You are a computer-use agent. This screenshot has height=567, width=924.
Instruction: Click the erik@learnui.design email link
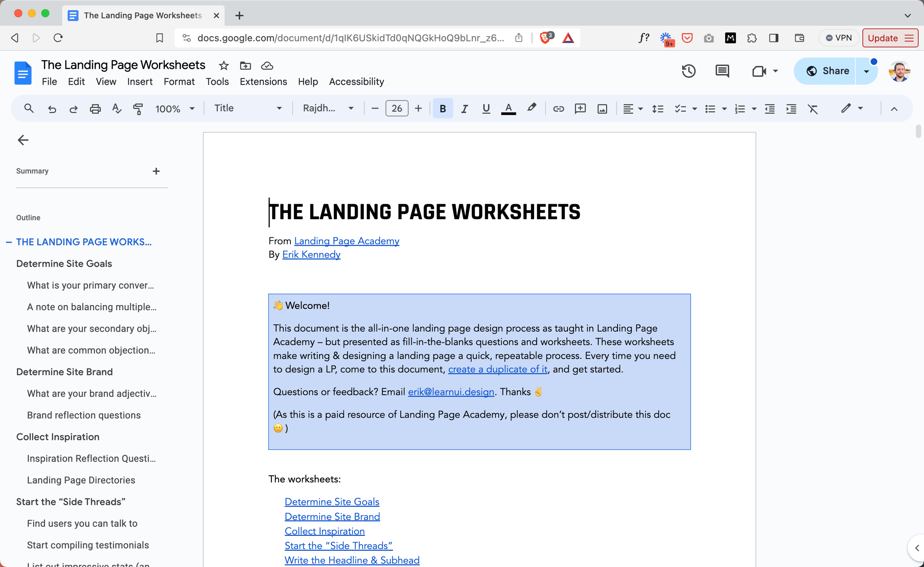pos(451,392)
